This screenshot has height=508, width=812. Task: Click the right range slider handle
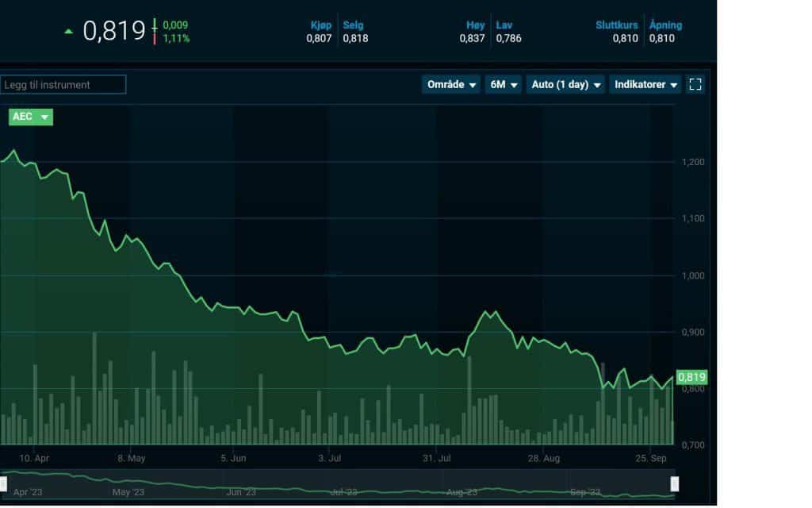[x=674, y=484]
